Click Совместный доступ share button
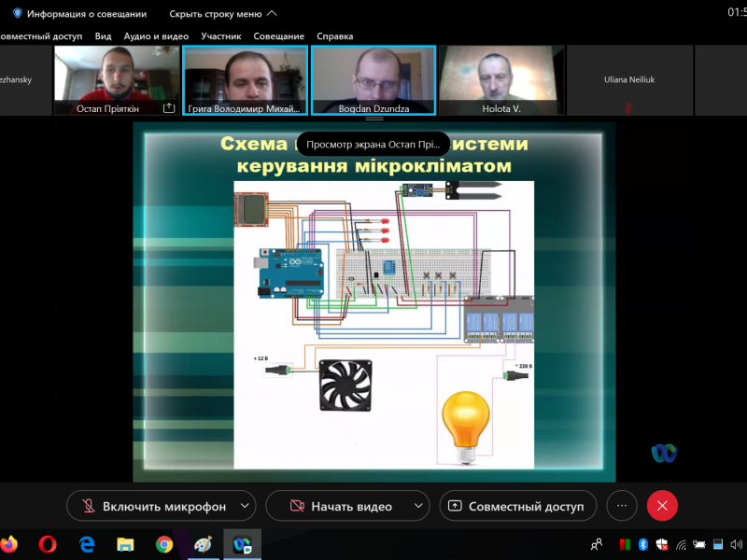Viewport: 747px width, 560px height. pyautogui.click(x=517, y=506)
